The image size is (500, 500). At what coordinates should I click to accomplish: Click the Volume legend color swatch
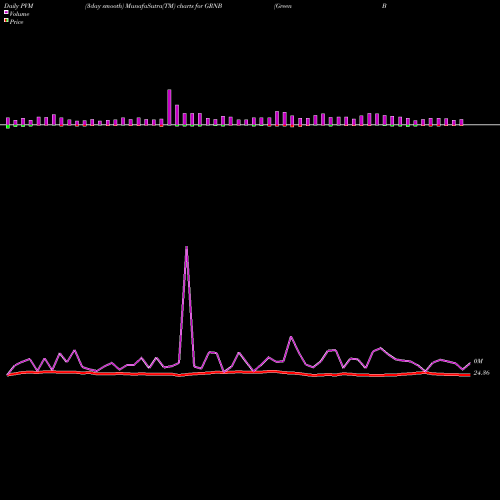[x=6, y=12]
